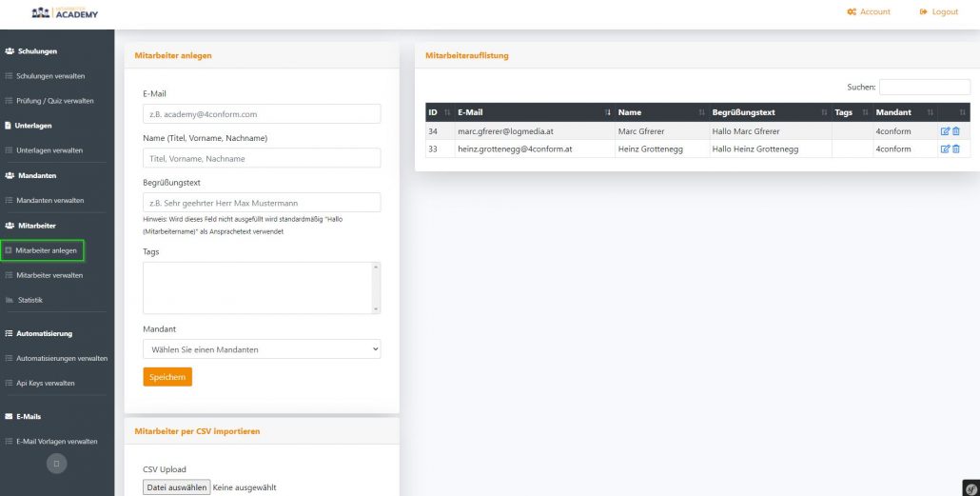Screen dimensions: 980x496
Task: Click the Academy logo in header
Action: [x=65, y=12]
